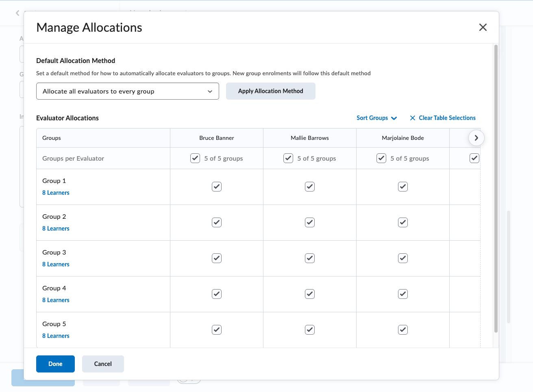Open the Sort Groups dropdown
The width and height of the screenshot is (533, 392).
click(372, 118)
